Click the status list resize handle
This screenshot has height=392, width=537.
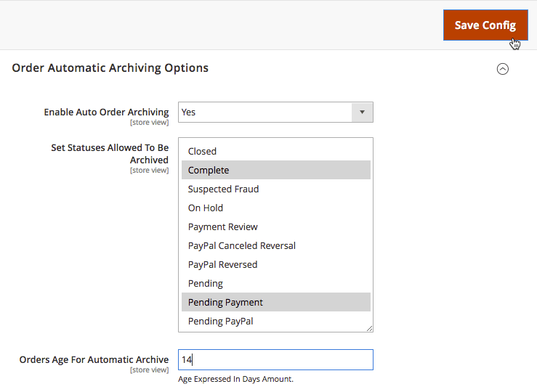[369, 328]
